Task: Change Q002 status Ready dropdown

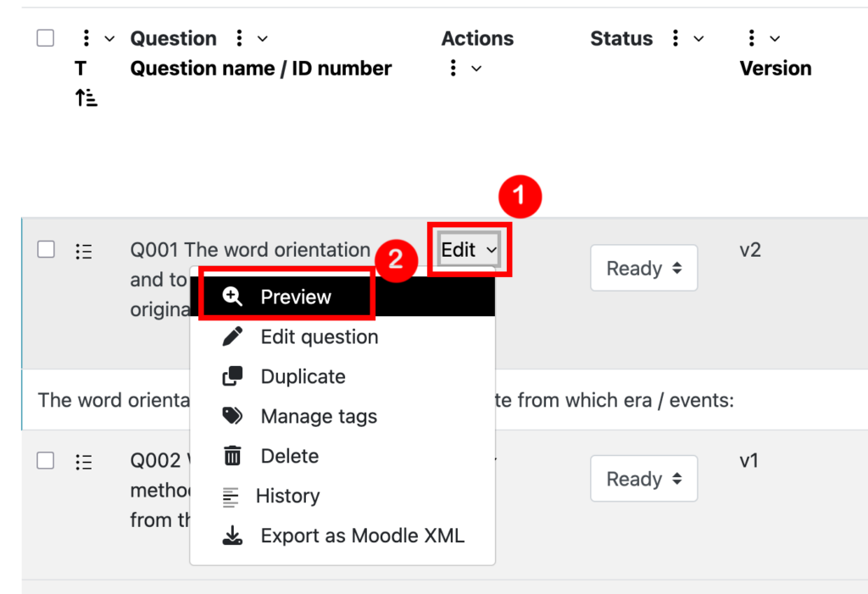Action: [643, 479]
